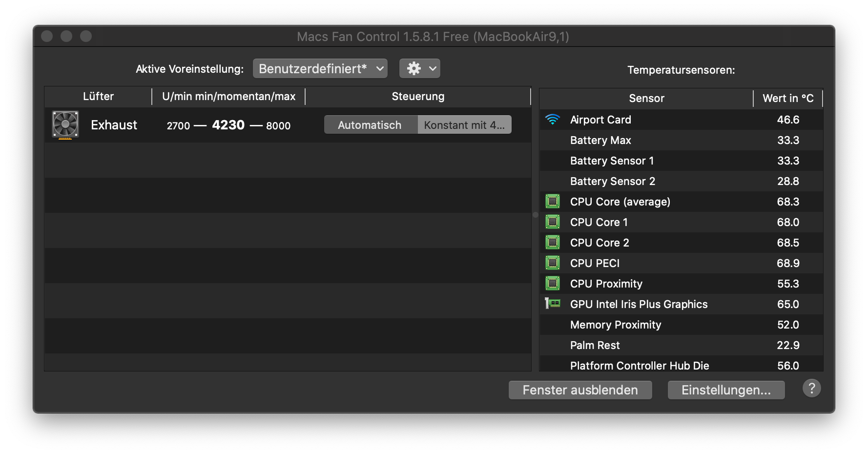Click CPU Core 1 value 68.0

(x=788, y=222)
